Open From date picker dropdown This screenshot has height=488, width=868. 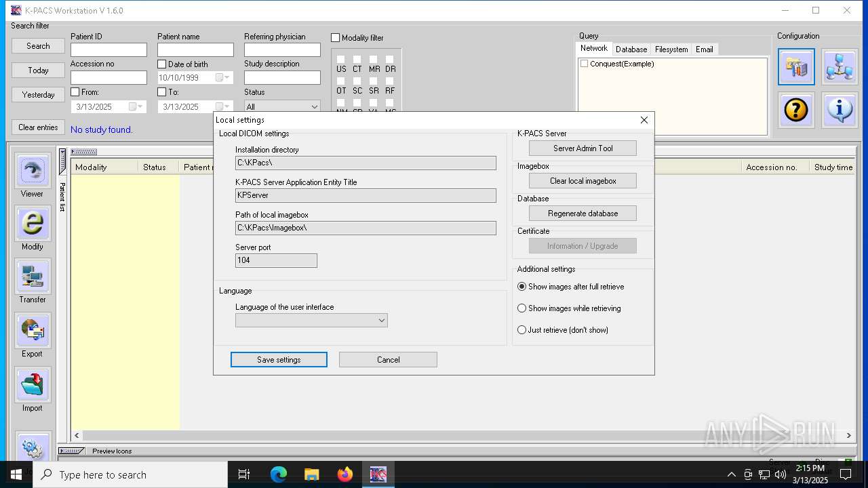[136, 107]
